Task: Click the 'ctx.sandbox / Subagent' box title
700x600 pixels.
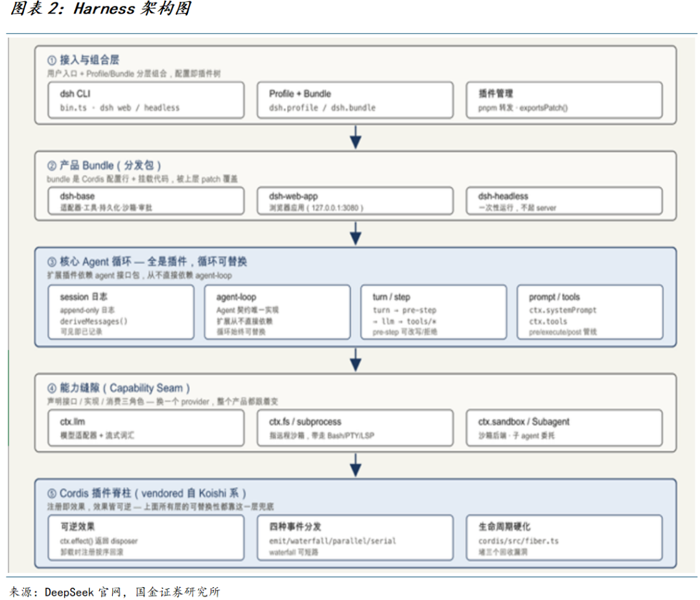Action: click(x=524, y=422)
